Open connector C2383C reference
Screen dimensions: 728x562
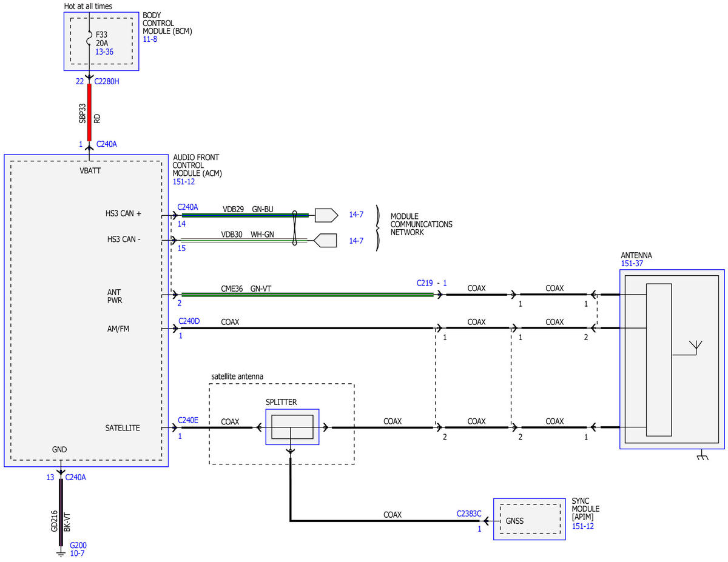(469, 513)
